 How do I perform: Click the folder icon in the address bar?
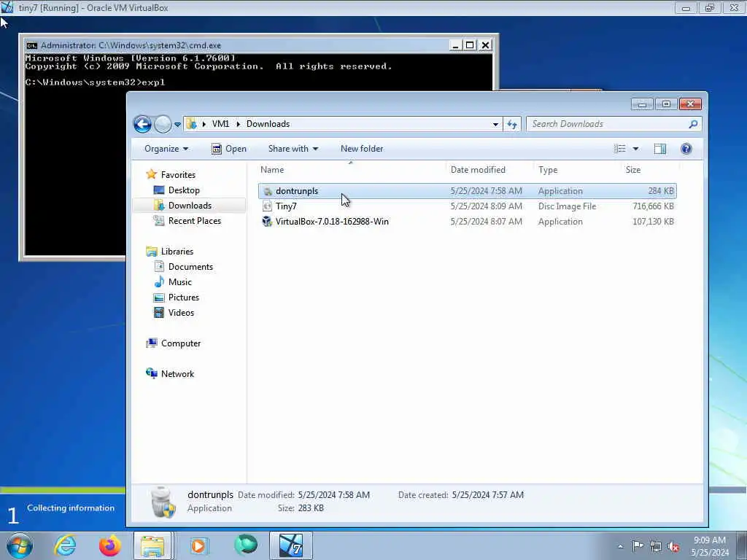tap(192, 124)
